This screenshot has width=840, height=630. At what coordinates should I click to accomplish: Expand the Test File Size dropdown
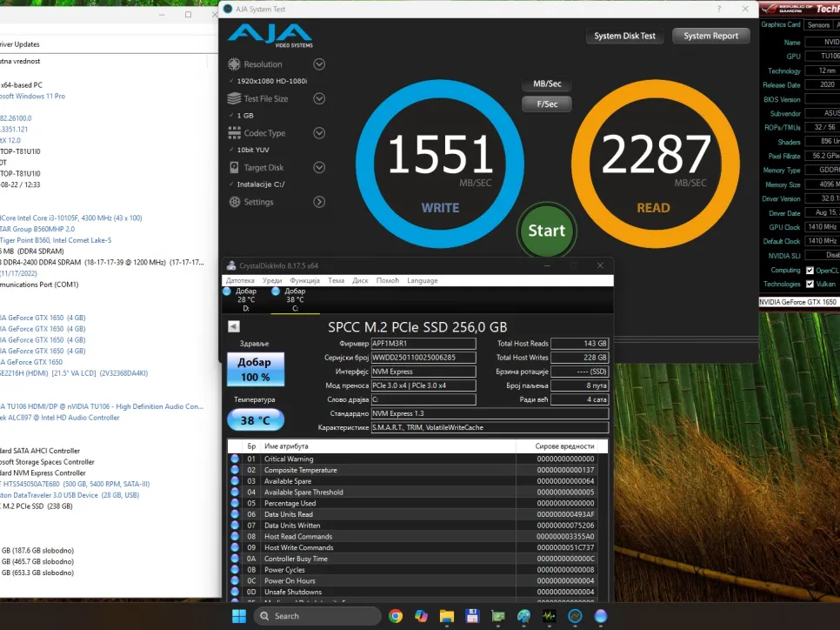[319, 98]
